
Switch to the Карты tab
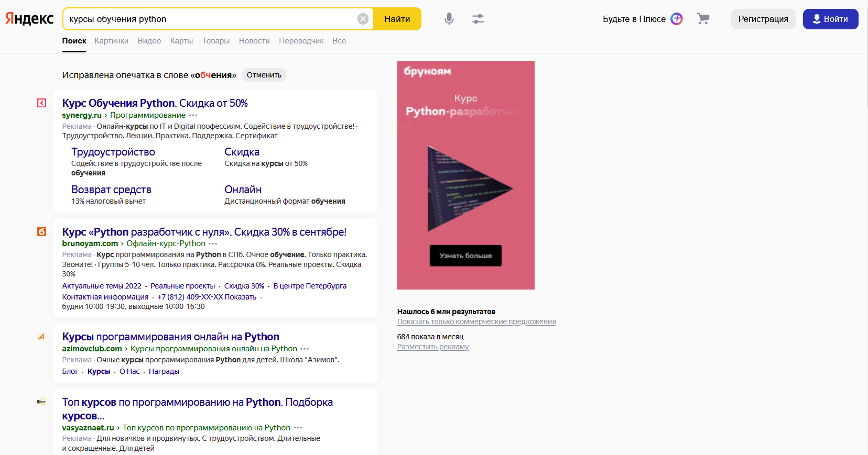(x=181, y=41)
